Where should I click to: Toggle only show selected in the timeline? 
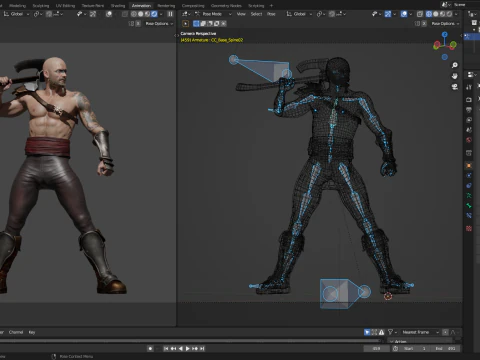click(367, 332)
